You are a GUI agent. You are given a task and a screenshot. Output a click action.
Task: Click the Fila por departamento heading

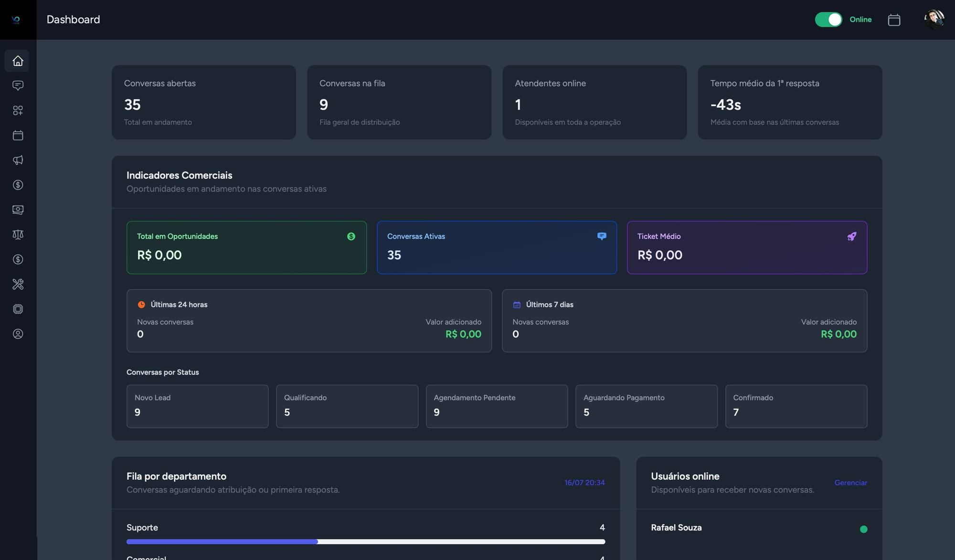[176, 476]
